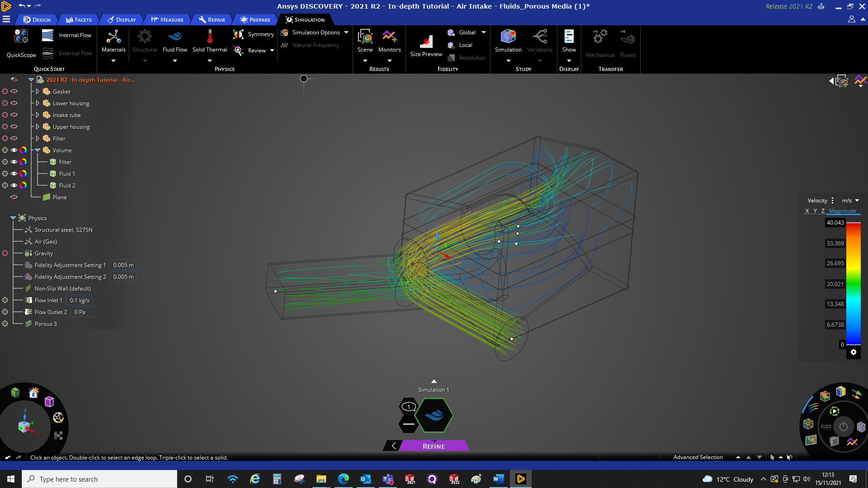
Task: Toggle visibility of the Filter component
Action: pos(14,138)
